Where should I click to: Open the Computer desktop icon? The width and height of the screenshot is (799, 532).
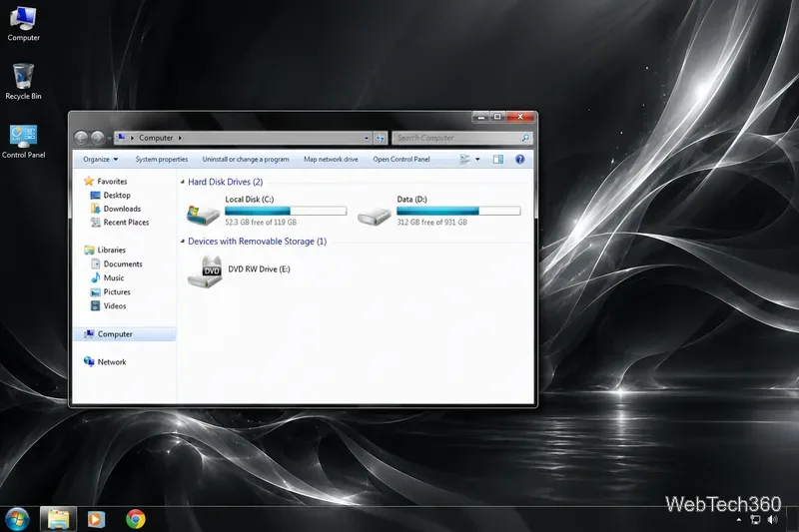coord(23,23)
